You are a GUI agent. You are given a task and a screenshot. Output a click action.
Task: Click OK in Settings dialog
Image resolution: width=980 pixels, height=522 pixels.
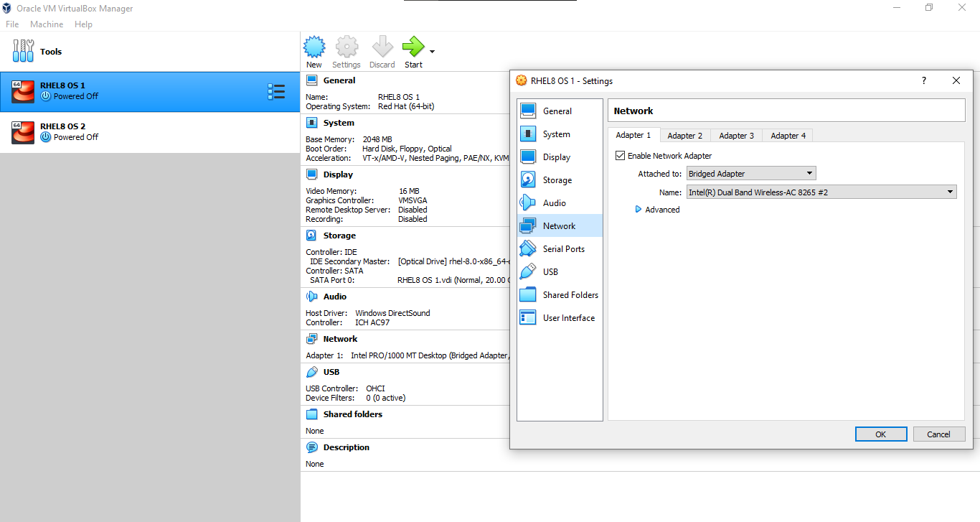click(x=881, y=434)
